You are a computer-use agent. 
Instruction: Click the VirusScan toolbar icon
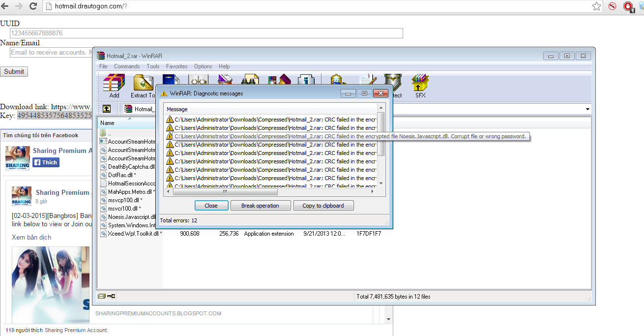click(337, 80)
